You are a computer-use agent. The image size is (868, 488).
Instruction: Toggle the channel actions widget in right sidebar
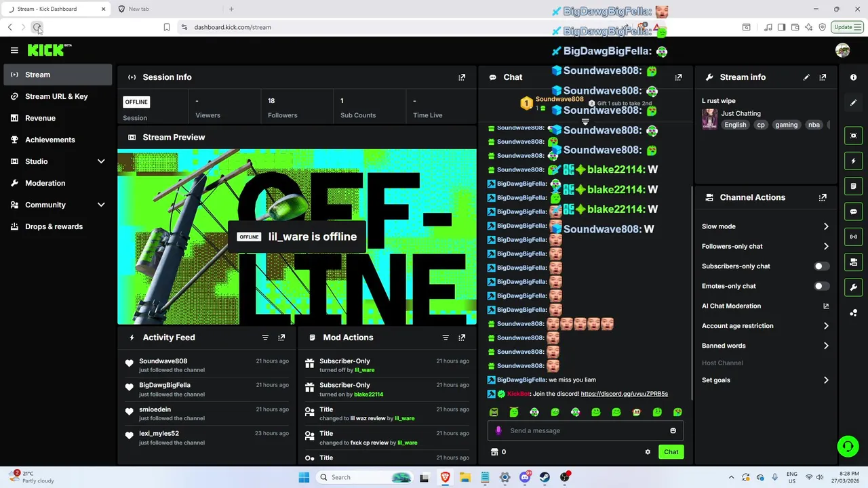(854, 262)
